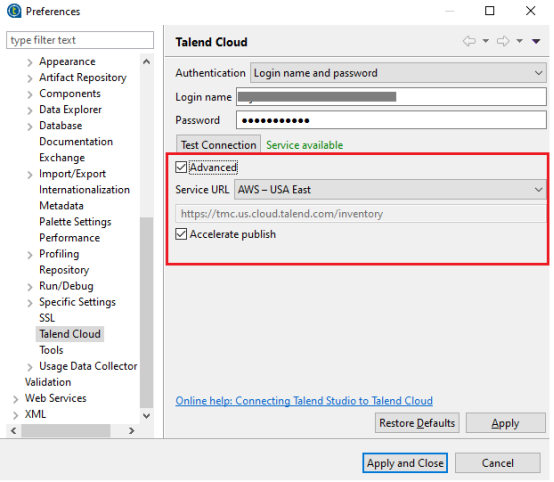Expand the Import/Export node
554x482 pixels.
point(30,175)
